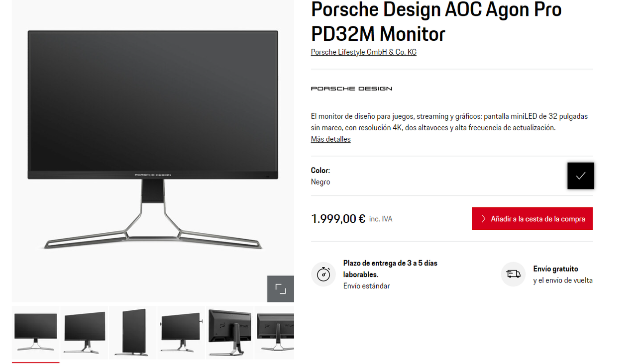This screenshot has width=637, height=364.
Task: Click the Plazo de entrega delivery text
Action: [390, 269]
